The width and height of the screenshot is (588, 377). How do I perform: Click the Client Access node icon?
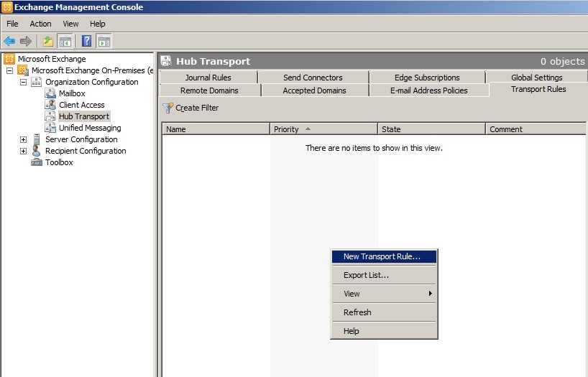click(50, 105)
